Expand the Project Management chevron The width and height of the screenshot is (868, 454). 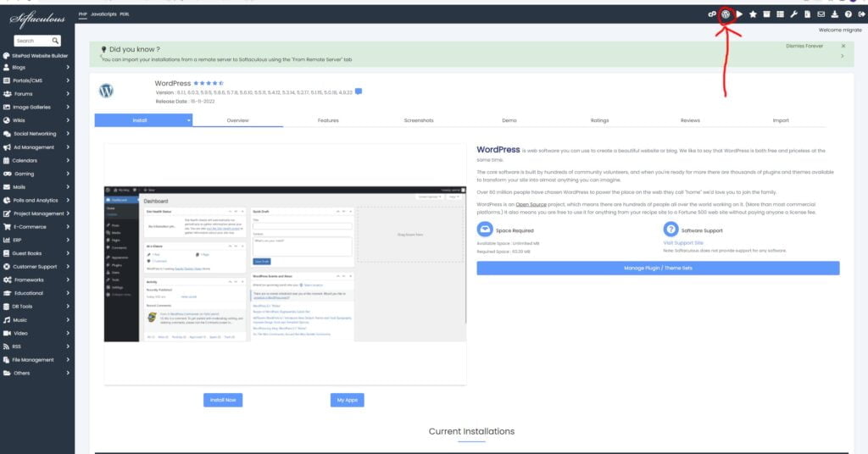pos(68,213)
